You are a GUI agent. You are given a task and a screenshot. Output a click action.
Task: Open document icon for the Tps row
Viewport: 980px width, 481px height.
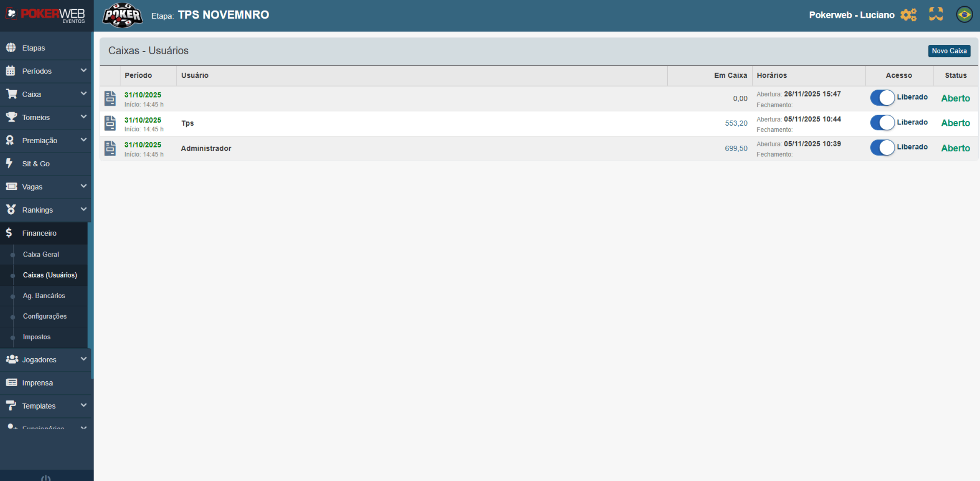click(x=110, y=123)
